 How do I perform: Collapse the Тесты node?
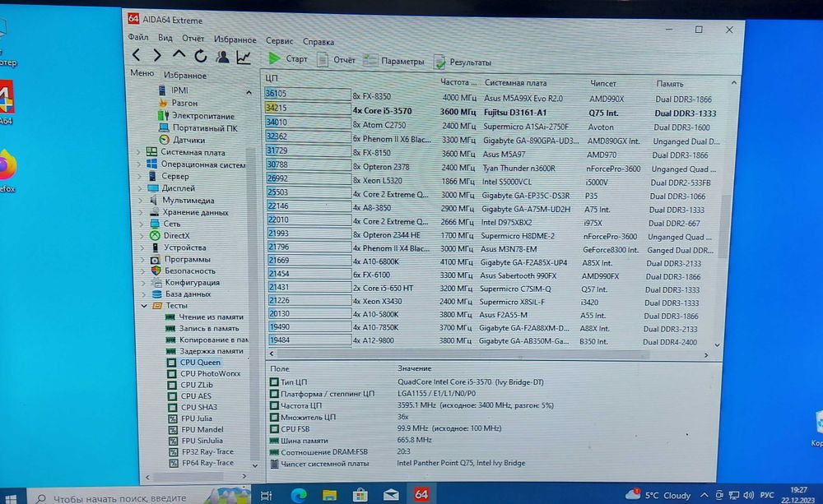tap(144, 306)
